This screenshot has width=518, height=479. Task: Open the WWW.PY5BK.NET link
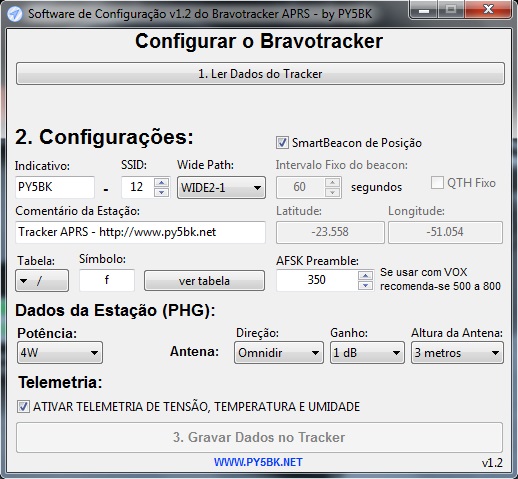click(258, 462)
